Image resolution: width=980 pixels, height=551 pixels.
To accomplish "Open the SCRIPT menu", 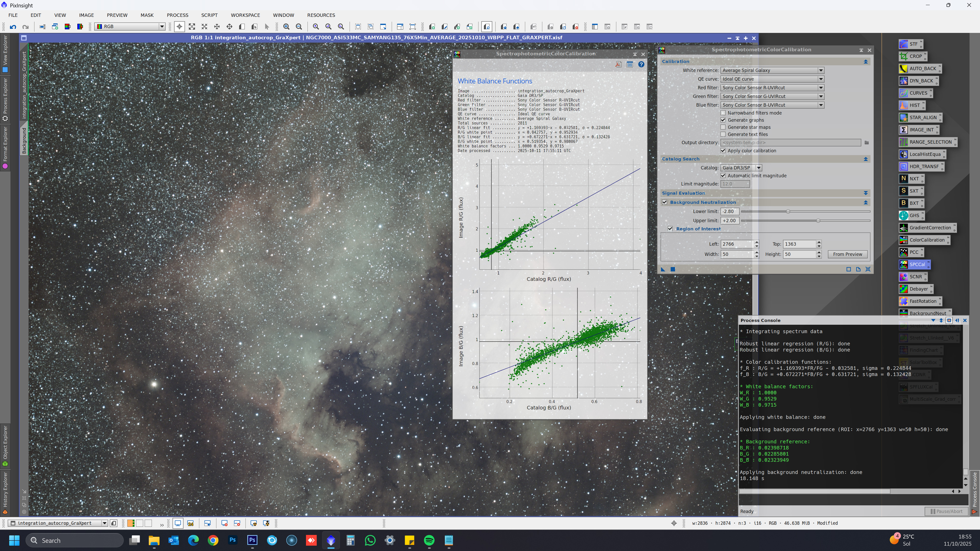I will (x=209, y=15).
